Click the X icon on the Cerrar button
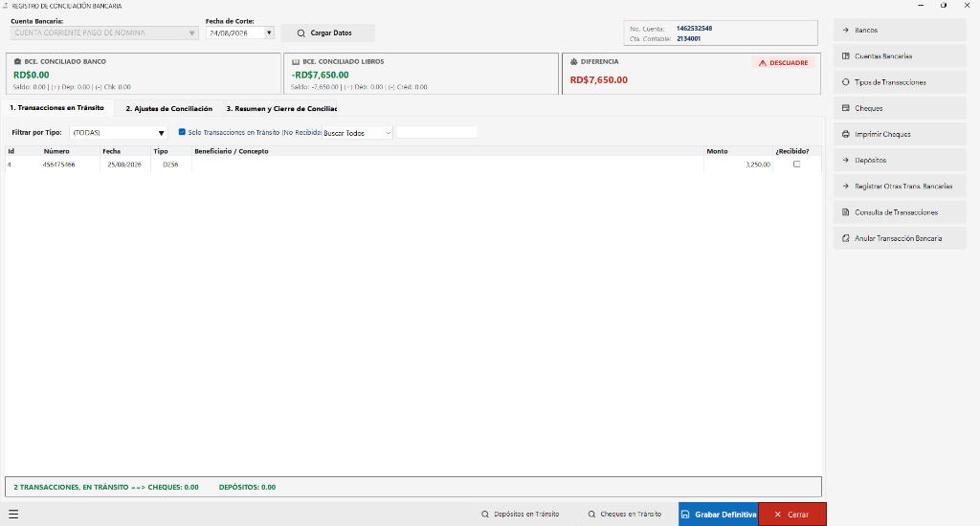This screenshot has width=980, height=526. (x=777, y=515)
